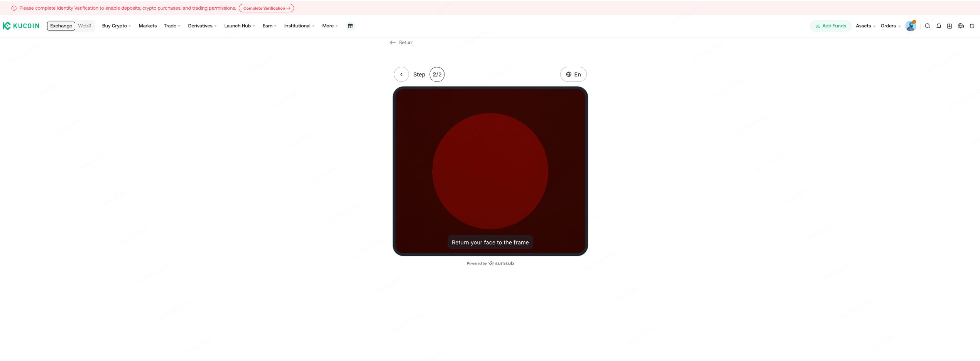Click the warning icon in verification banner
This screenshot has width=980, height=361.
click(x=14, y=8)
